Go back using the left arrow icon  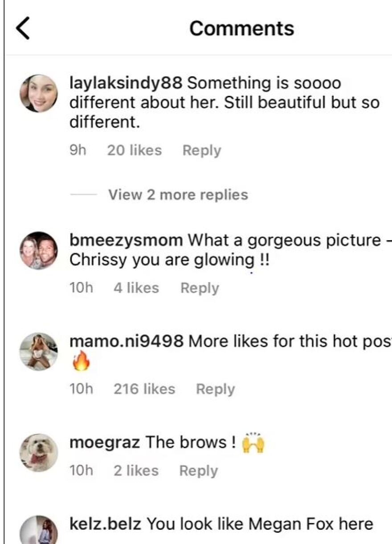pos(23,28)
